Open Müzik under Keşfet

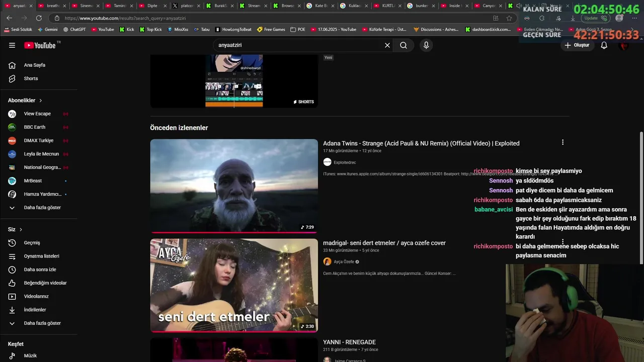[x=39, y=355]
